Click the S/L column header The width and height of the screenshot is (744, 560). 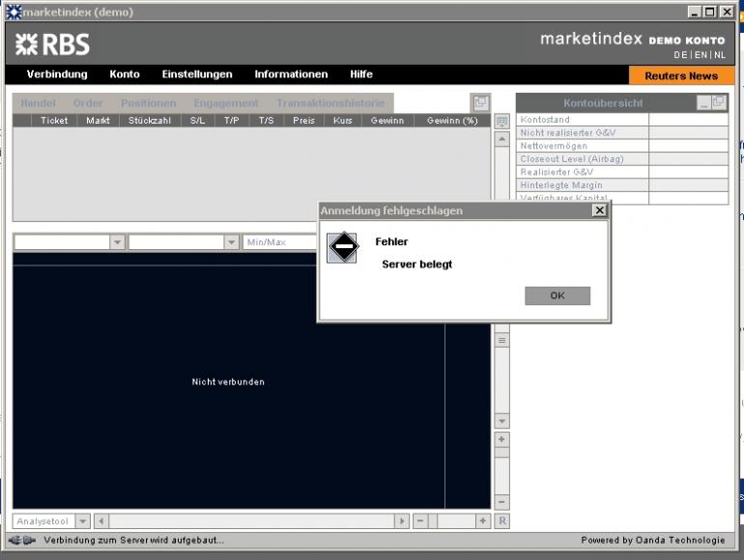point(197,121)
